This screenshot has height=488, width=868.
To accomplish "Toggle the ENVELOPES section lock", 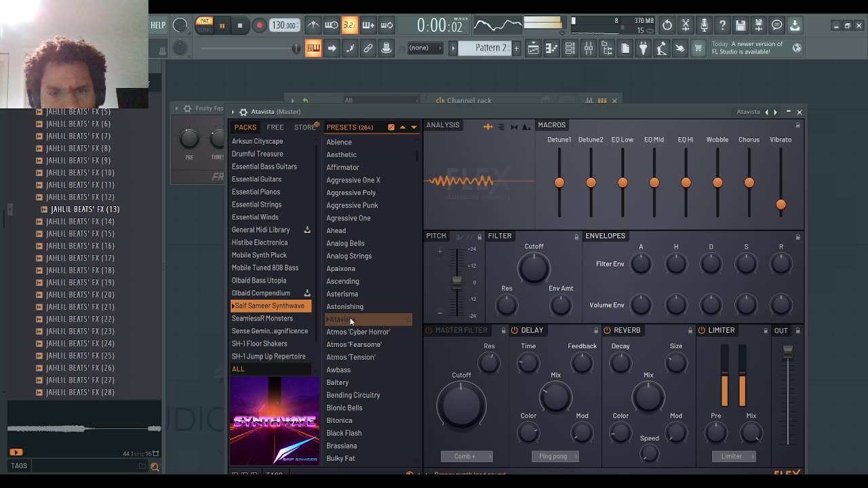I will 797,237.
